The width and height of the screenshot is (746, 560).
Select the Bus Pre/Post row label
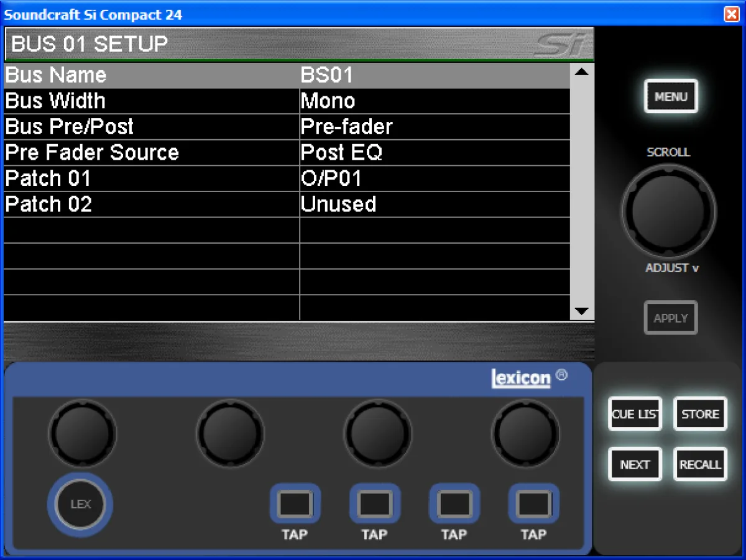click(x=70, y=127)
